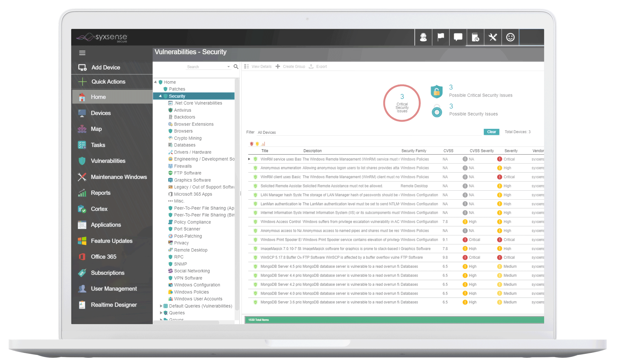This screenshot has height=364, width=617.
Task: Click the Critical Security Issues circle
Action: [x=402, y=103]
